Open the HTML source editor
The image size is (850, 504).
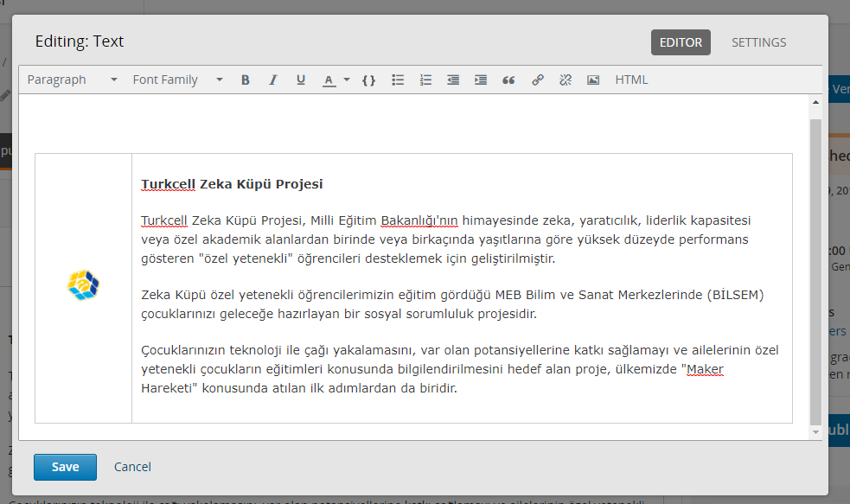(631, 80)
